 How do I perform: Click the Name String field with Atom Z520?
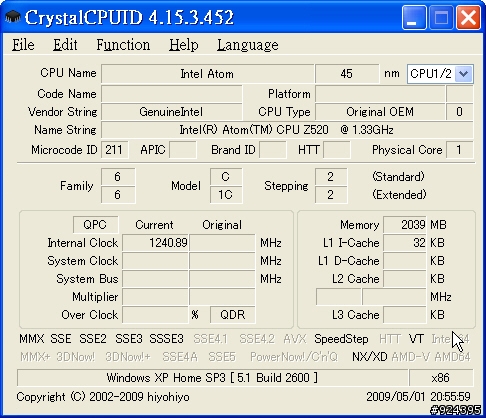click(287, 130)
